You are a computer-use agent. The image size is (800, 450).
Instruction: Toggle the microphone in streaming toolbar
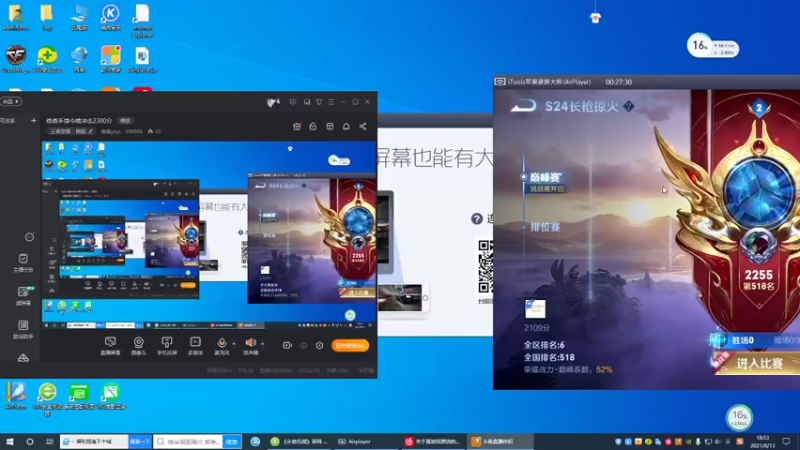click(221, 345)
